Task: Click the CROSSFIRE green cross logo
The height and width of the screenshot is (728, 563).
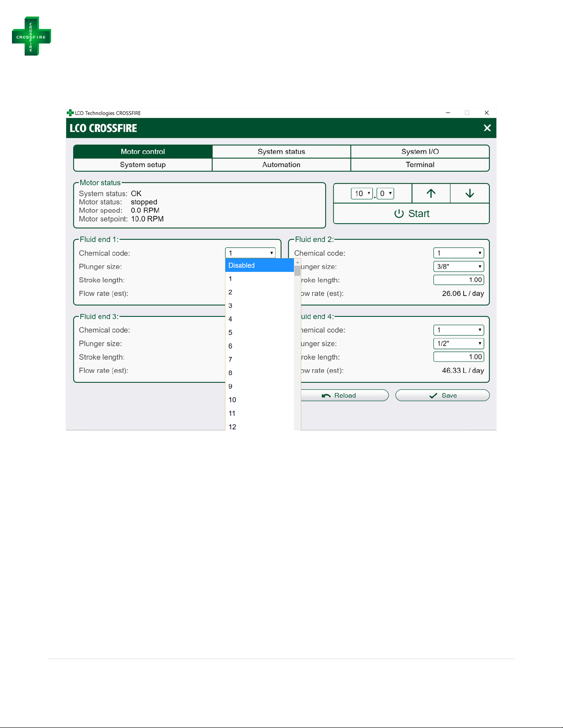Action: pyautogui.click(x=31, y=36)
